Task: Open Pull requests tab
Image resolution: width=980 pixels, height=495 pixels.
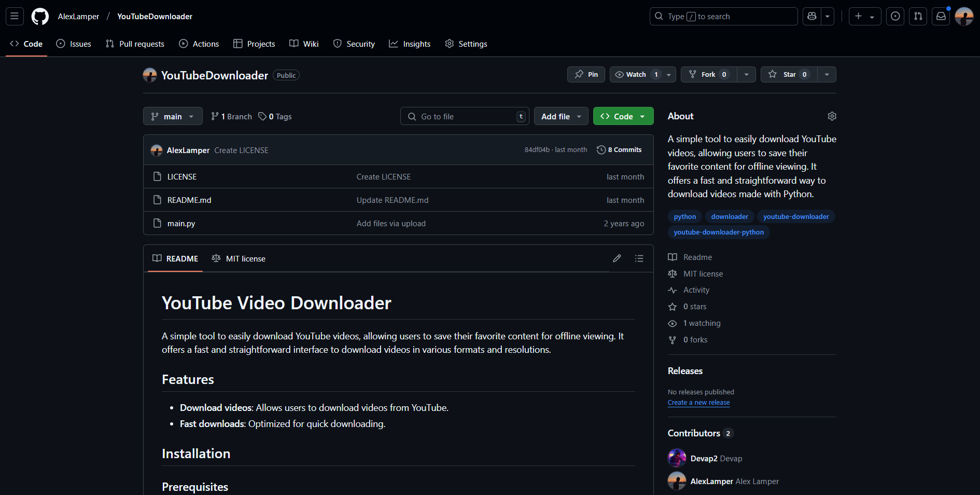Action: click(x=135, y=44)
